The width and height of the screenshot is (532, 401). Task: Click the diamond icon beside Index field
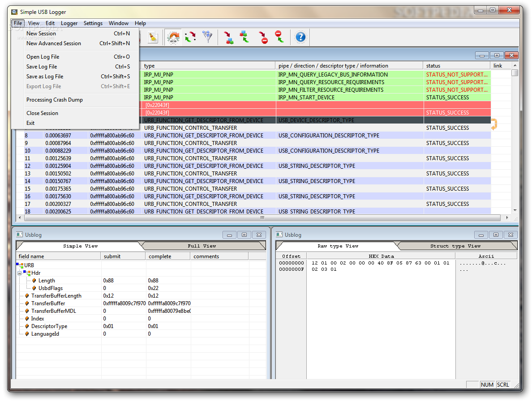[27, 319]
